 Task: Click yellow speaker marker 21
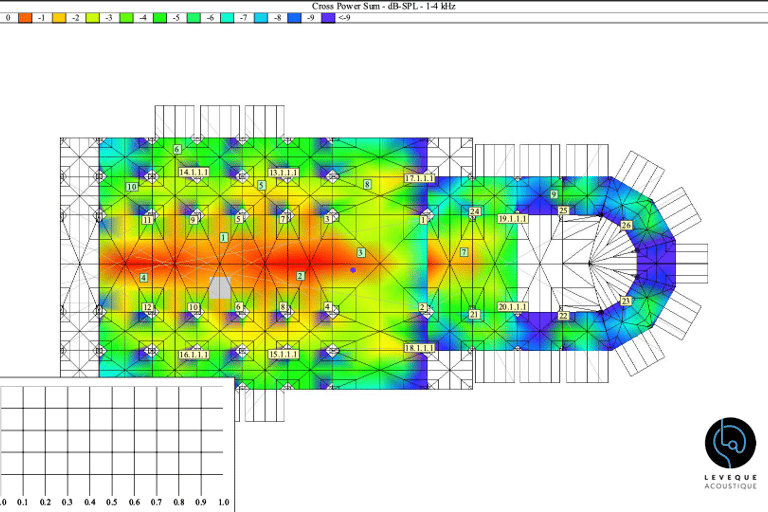(474, 314)
